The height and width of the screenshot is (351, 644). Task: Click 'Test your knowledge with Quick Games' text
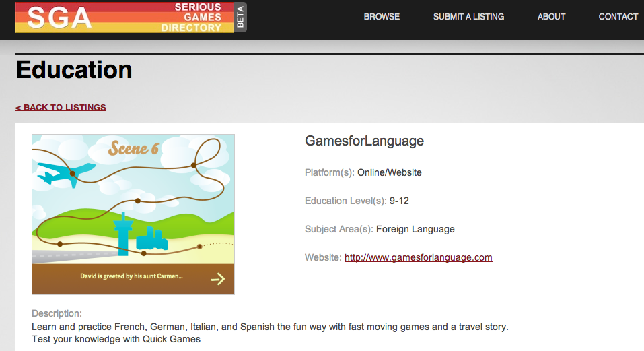point(116,339)
